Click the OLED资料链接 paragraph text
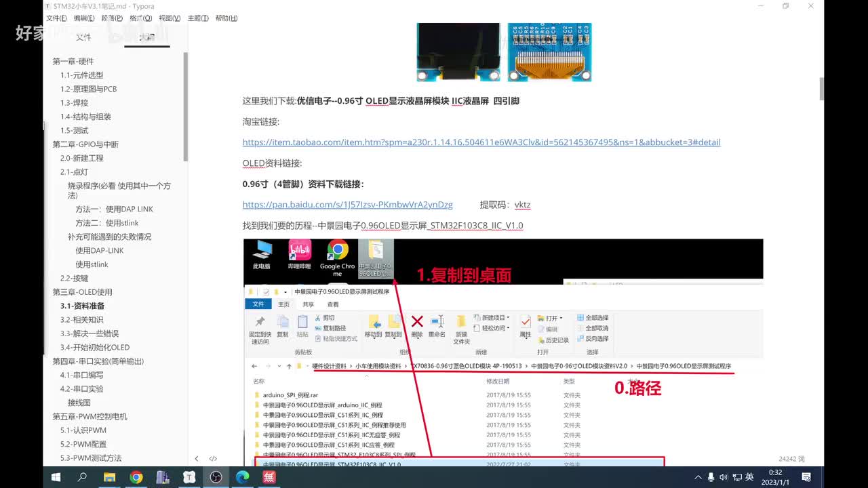 [x=272, y=163]
